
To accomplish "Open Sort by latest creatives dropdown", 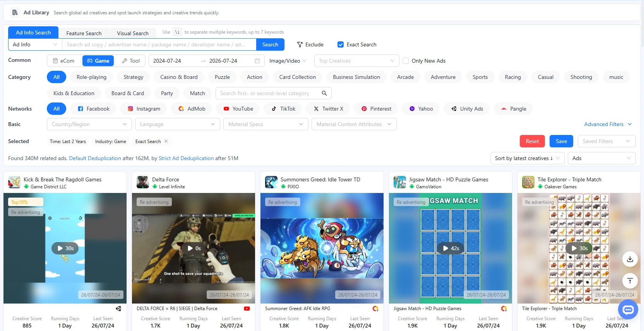I will coord(527,158).
